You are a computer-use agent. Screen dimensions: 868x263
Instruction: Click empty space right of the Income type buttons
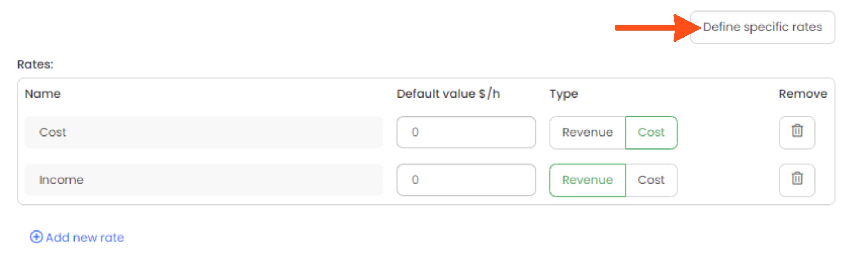coord(727,180)
